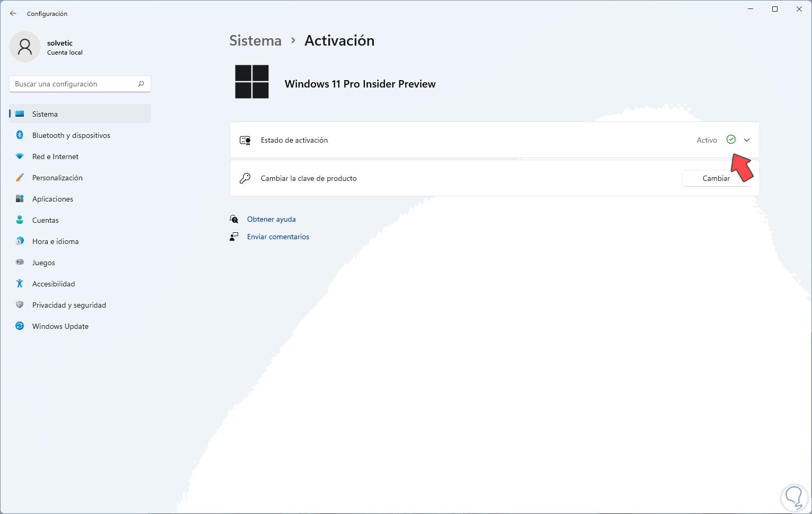Click the Aplicaciones grid icon
Viewport: 812px width, 514px height.
tap(20, 199)
